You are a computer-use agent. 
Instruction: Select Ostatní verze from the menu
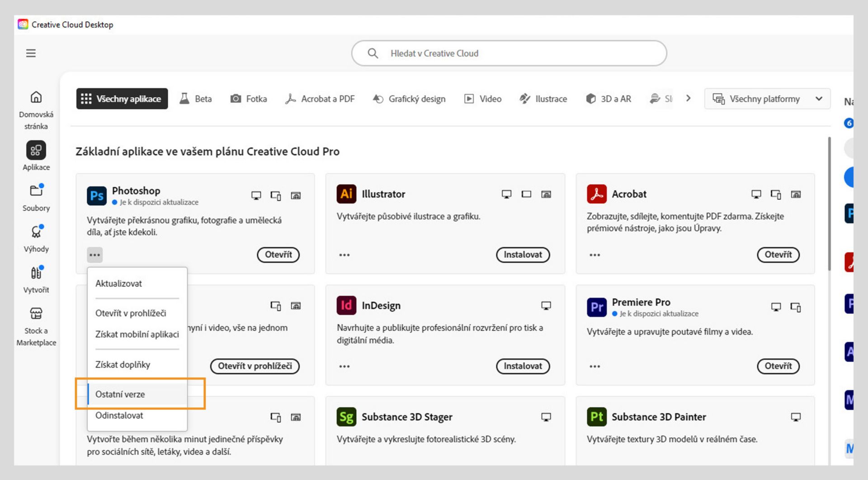120,394
